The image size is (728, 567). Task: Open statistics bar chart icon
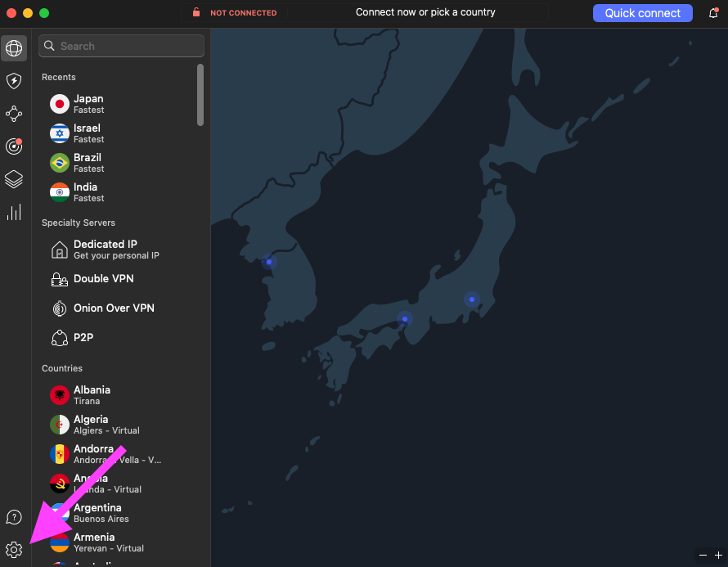tap(14, 212)
